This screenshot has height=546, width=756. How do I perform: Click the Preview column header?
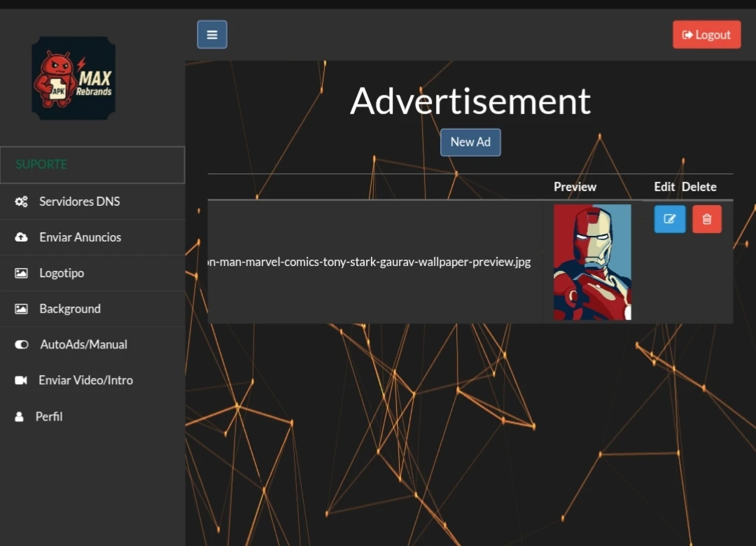click(575, 187)
